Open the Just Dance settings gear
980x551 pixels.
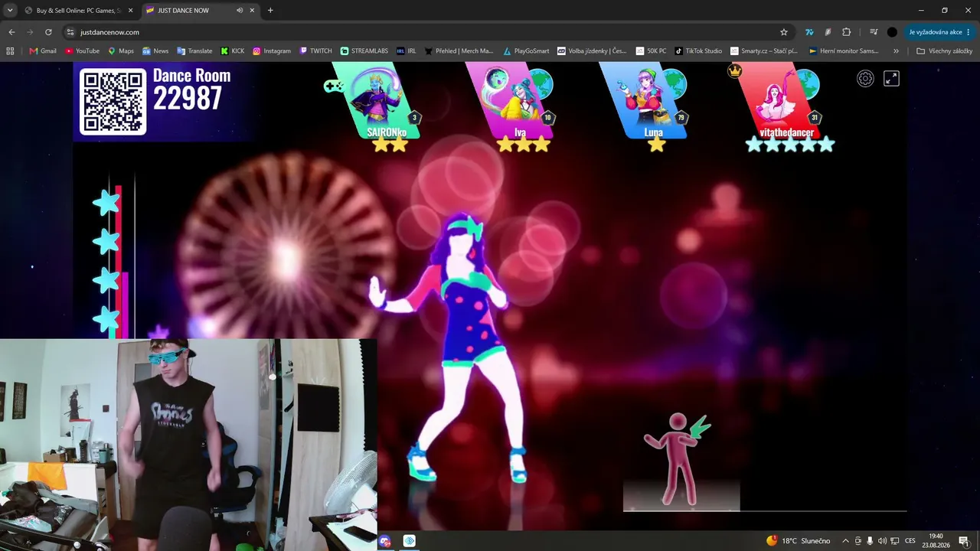coord(865,79)
